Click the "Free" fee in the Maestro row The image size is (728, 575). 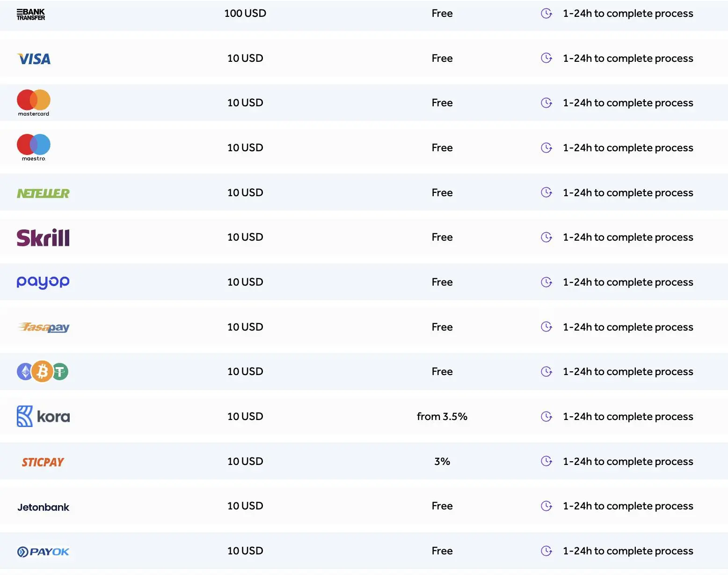pos(442,147)
